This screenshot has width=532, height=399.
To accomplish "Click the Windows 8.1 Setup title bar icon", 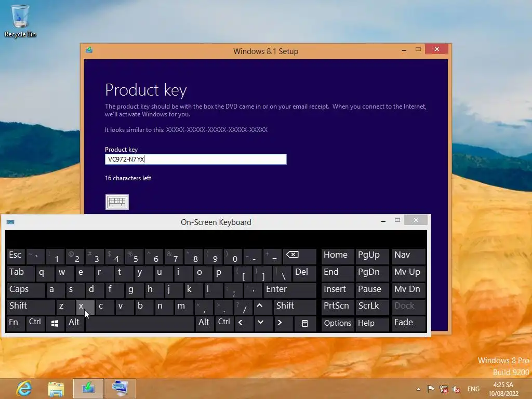I will click(x=89, y=50).
